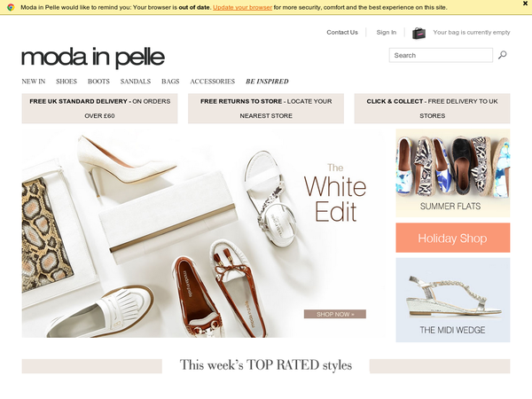Click the SHOP NOW button

pos(335,314)
